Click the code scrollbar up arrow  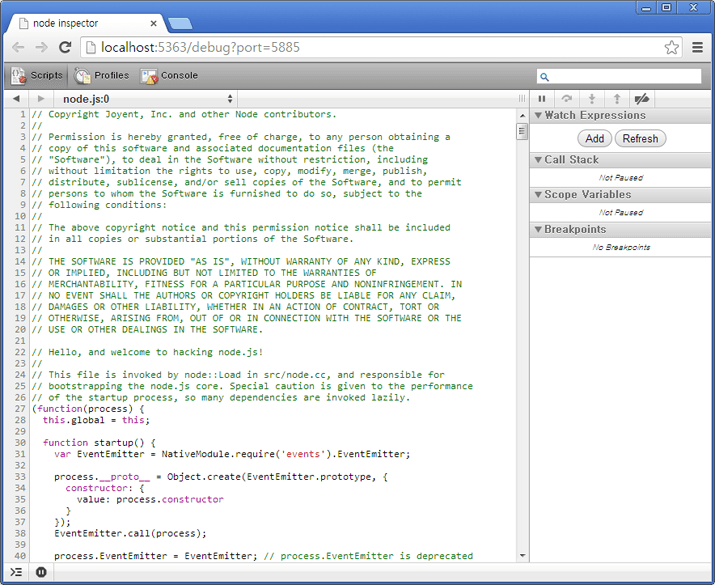[x=522, y=116]
